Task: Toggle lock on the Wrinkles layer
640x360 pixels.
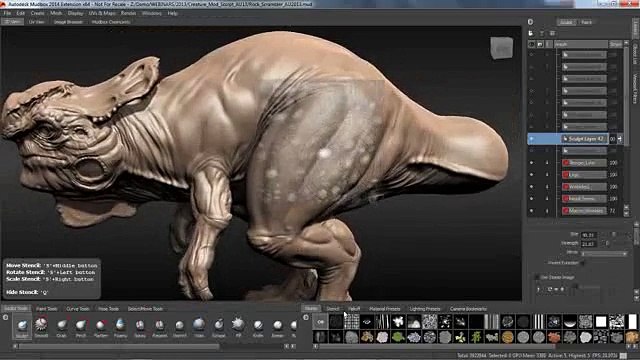Action: (547, 187)
